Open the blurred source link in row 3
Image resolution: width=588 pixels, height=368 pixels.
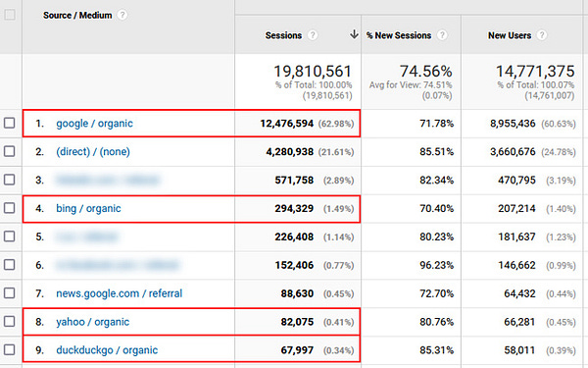[x=107, y=181]
